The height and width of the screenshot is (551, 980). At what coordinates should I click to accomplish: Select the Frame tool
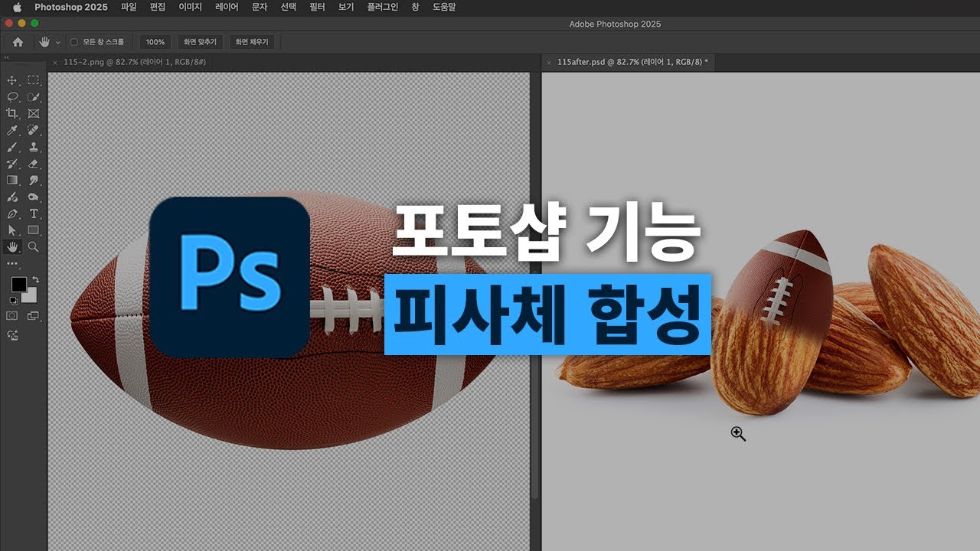pyautogui.click(x=34, y=113)
